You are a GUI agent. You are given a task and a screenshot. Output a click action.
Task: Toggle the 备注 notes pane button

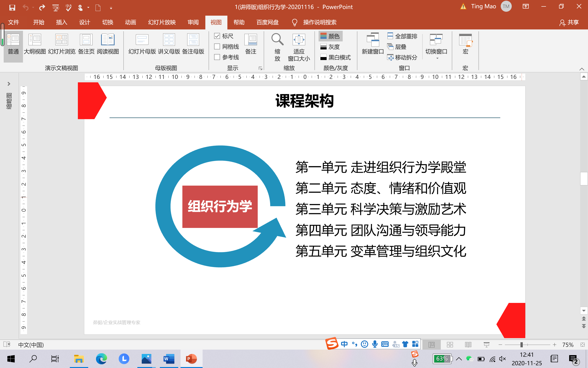(x=251, y=44)
